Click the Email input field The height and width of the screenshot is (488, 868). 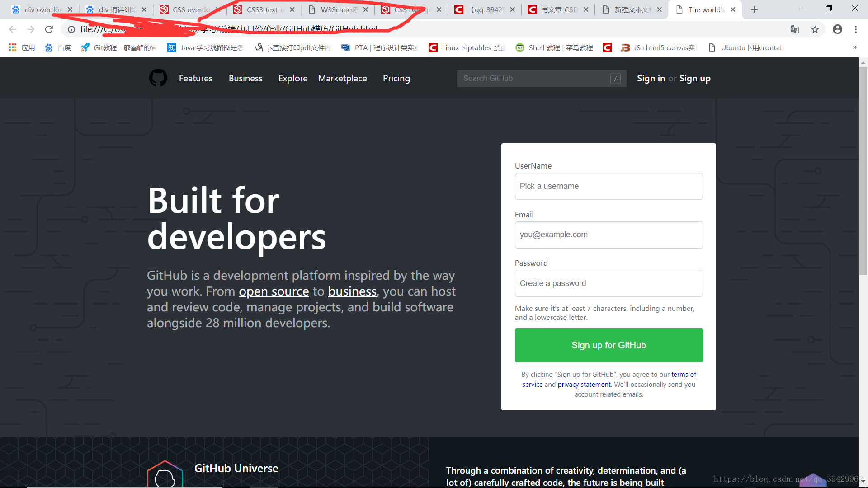(609, 235)
